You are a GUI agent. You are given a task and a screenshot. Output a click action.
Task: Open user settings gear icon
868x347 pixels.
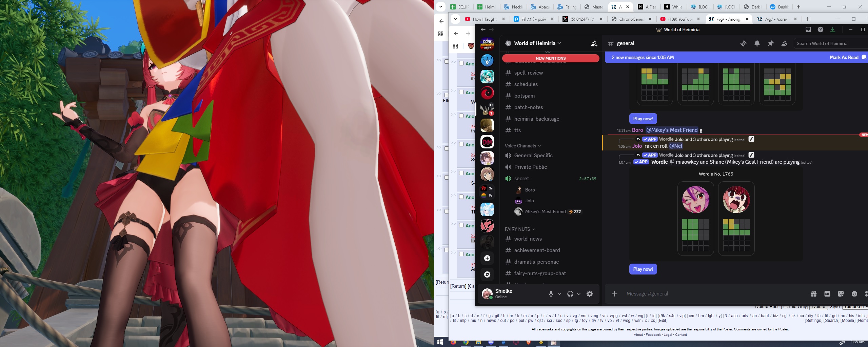590,294
